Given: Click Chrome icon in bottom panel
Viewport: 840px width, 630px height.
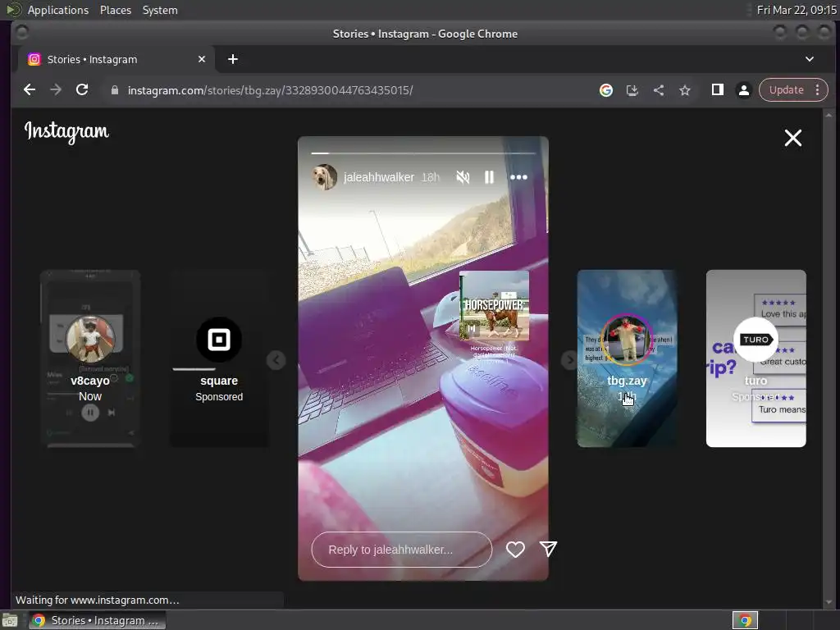Looking at the screenshot, I should pyautogui.click(x=745, y=620).
